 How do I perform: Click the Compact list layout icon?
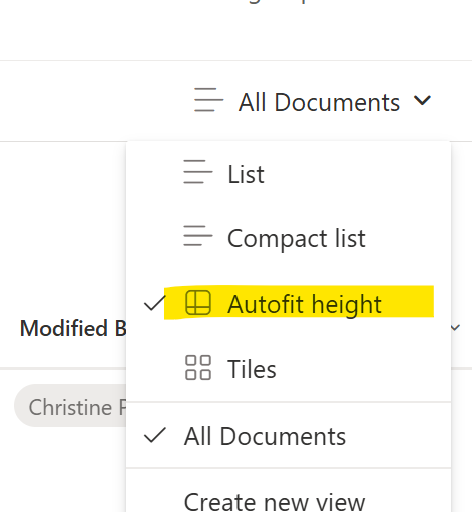(198, 236)
